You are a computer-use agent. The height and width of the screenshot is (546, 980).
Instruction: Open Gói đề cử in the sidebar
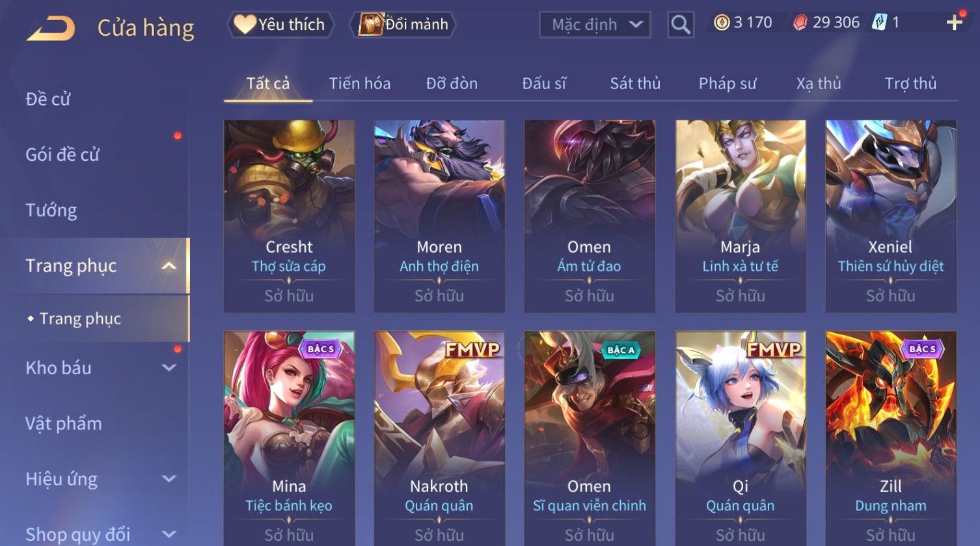[x=62, y=155]
